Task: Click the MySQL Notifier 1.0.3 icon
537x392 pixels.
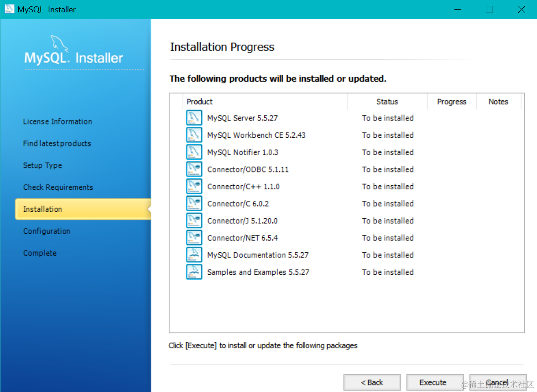Action: point(194,152)
